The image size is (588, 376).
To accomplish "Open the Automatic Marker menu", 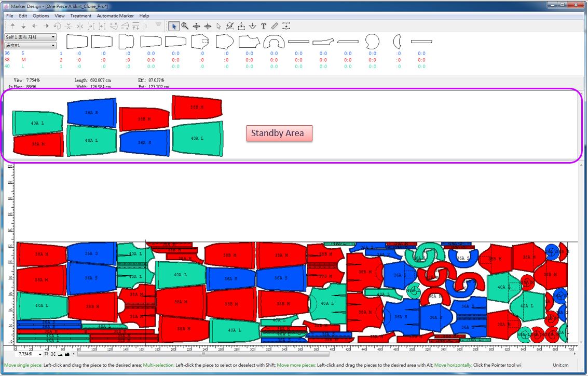I will point(115,16).
